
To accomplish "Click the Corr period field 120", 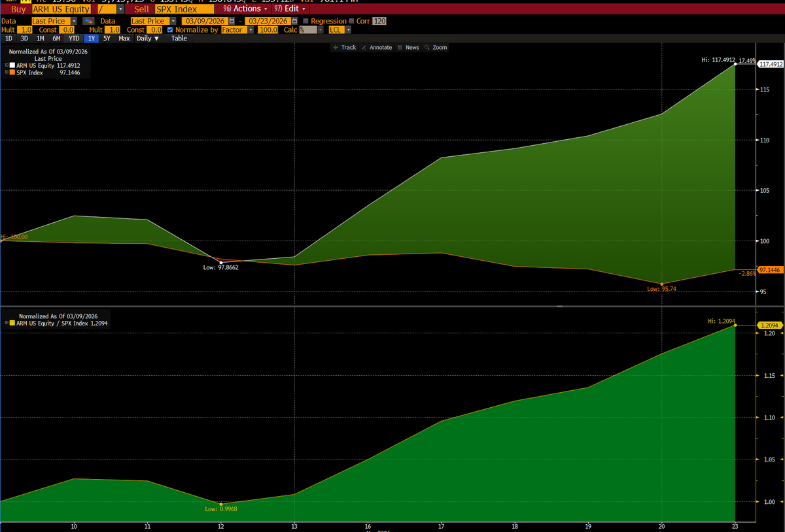I will coord(379,21).
